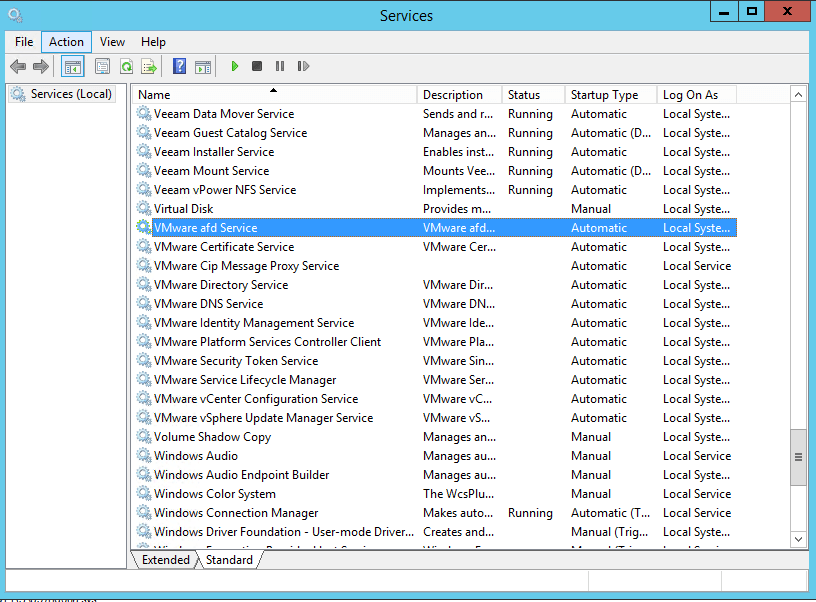Click the vertical scrollbar thumb

point(798,457)
